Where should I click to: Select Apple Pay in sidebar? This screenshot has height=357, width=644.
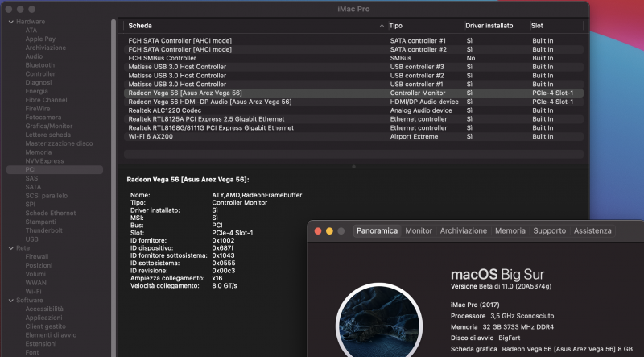pos(40,39)
